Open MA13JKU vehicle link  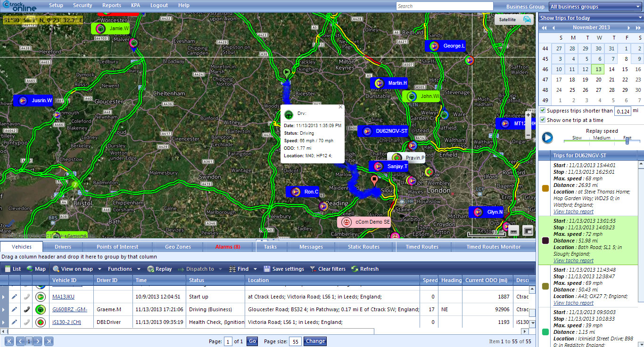tap(63, 297)
